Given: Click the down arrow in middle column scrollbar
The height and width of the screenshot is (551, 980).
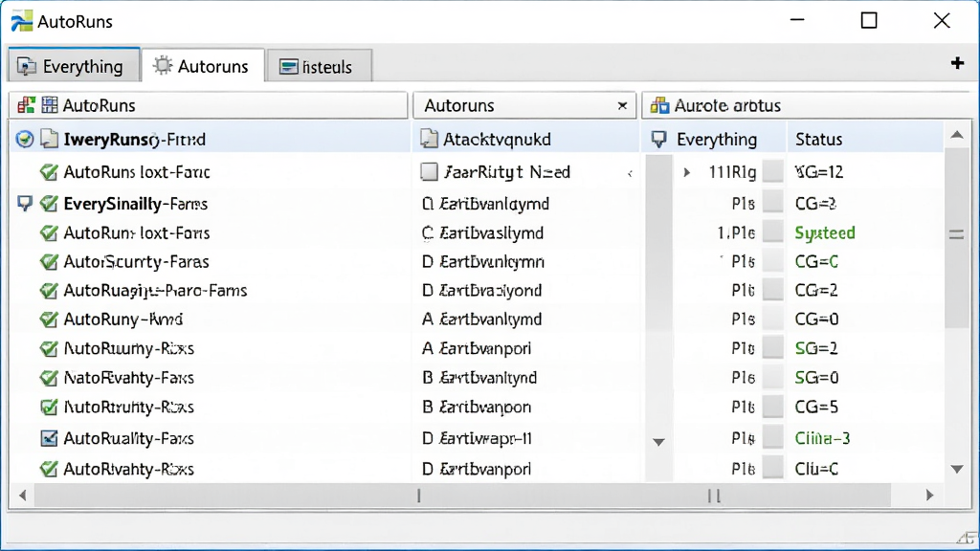Looking at the screenshot, I should [x=658, y=442].
